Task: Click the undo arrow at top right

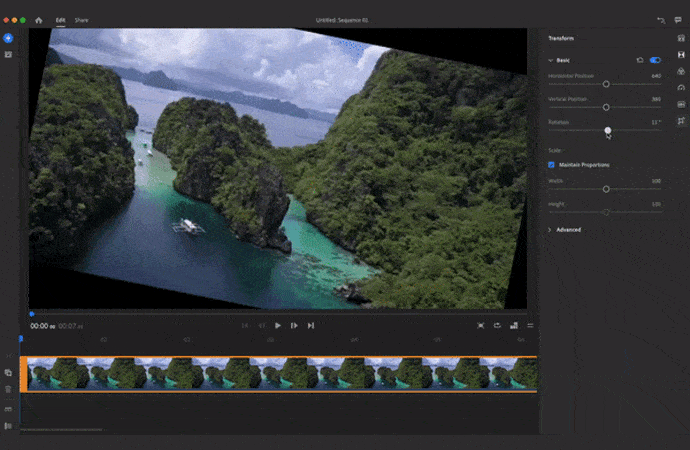Action: [x=661, y=20]
